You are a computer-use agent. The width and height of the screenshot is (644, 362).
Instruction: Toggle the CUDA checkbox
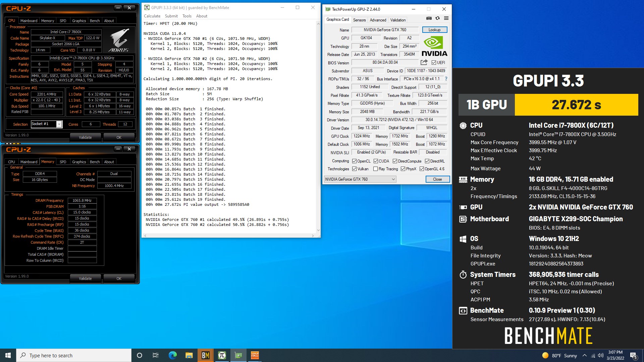point(376,161)
